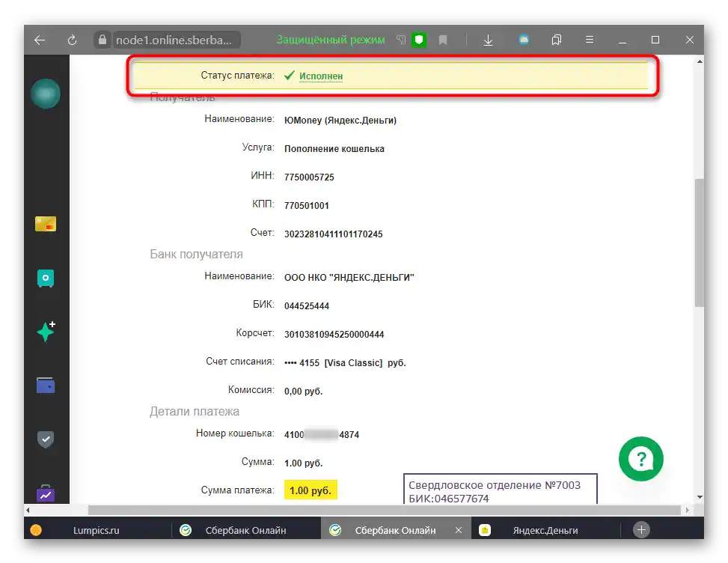This screenshot has height=563, width=728.
Task: Click the "Свердловское отделение №7003" stamp
Action: click(500, 489)
